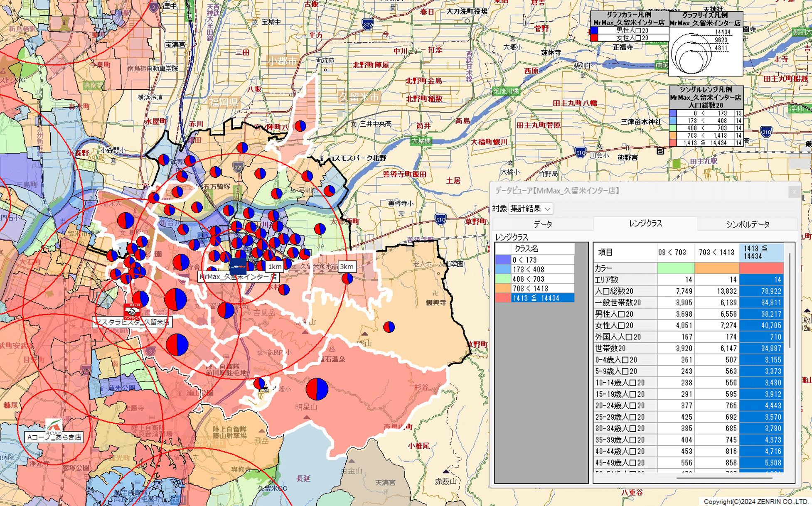
Task: Click the 1413 ≦ 14434 column header
Action: pos(761,252)
